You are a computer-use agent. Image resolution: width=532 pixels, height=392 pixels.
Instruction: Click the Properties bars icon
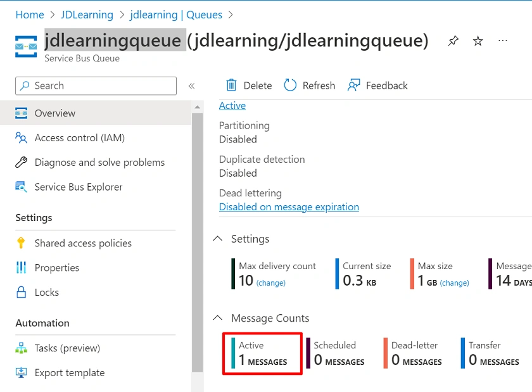pyautogui.click(x=21, y=267)
